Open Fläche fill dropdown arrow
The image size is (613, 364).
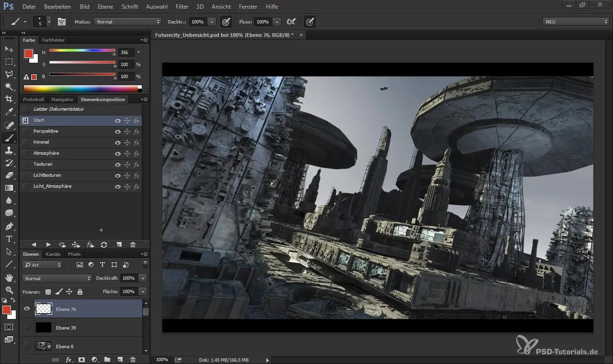[143, 291]
